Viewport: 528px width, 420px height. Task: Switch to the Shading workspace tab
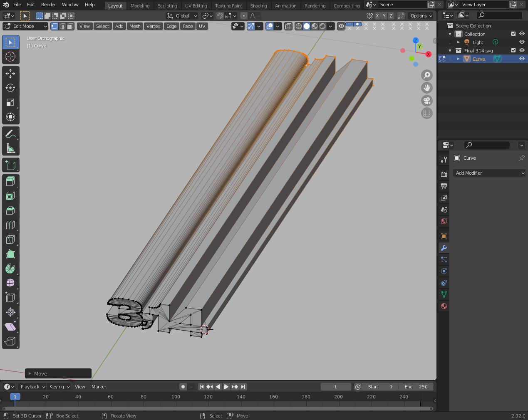(x=258, y=5)
